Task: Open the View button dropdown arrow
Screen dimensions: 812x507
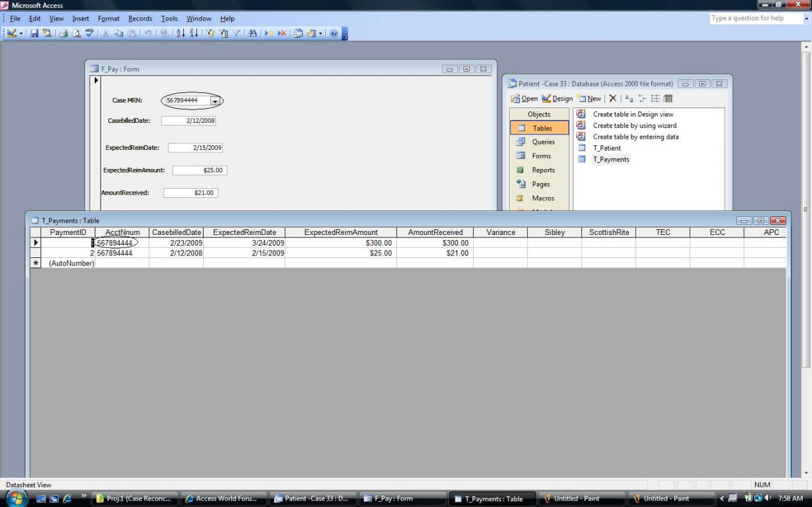Action: coord(21,33)
